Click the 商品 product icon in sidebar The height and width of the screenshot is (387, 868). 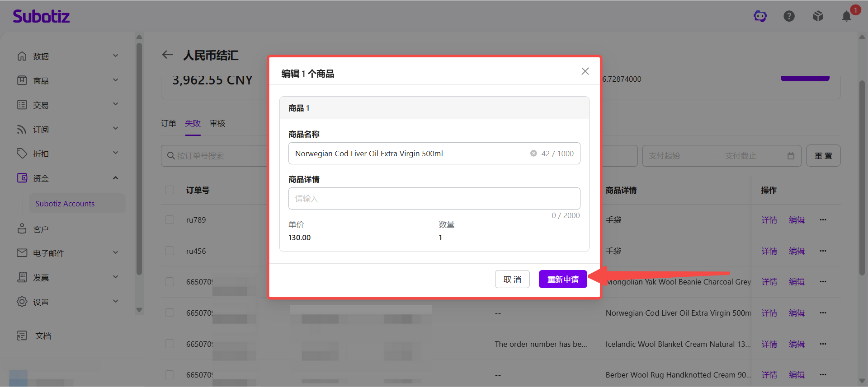coord(22,80)
